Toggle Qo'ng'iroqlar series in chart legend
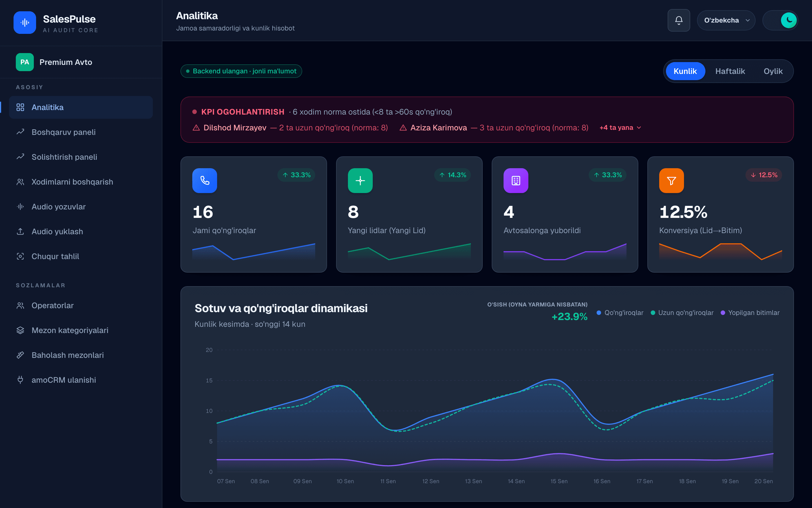 point(620,313)
